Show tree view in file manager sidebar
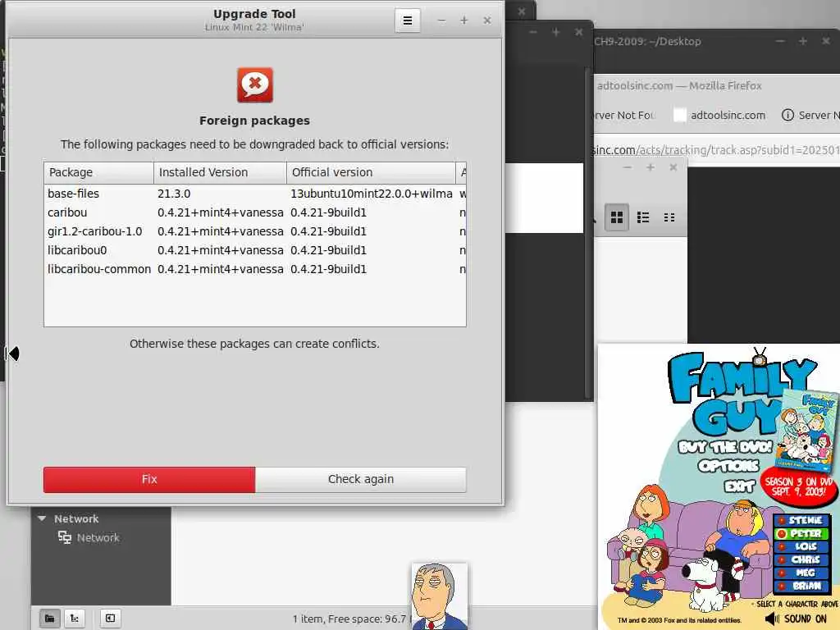 point(75,619)
